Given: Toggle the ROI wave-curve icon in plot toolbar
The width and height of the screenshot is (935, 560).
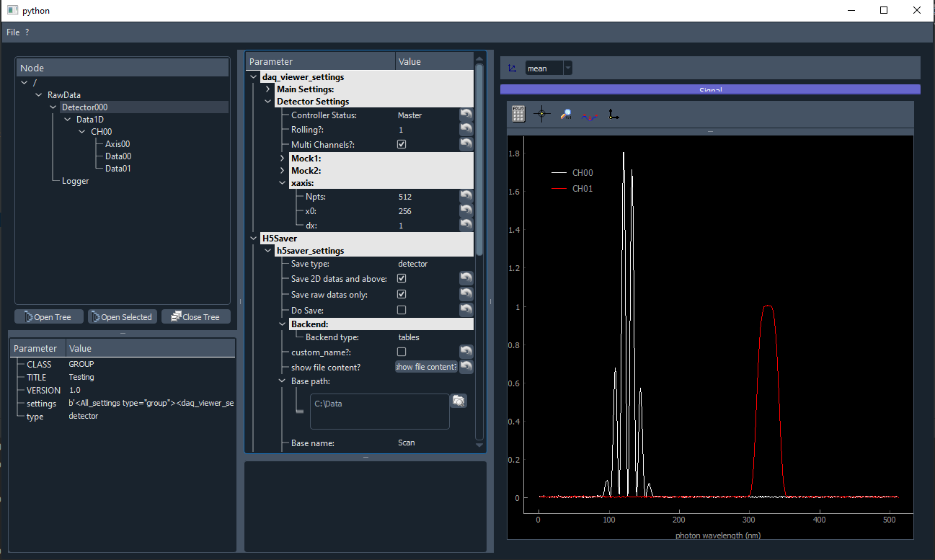Looking at the screenshot, I should point(590,115).
